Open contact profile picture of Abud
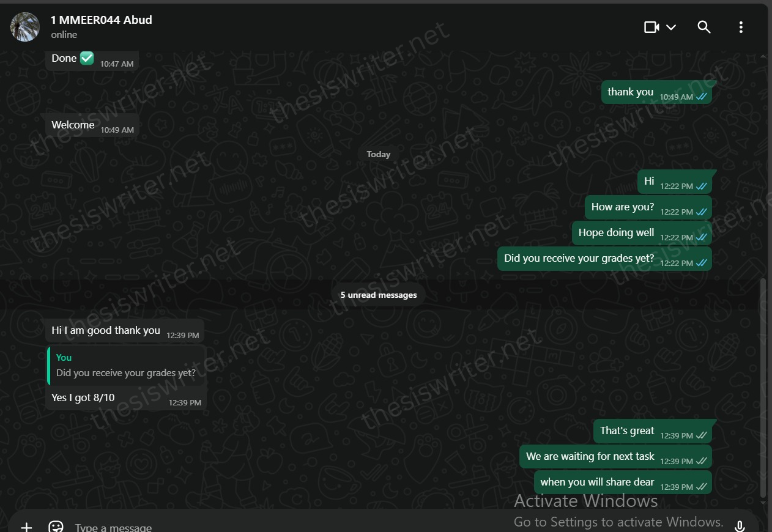The width and height of the screenshot is (772, 532). [x=25, y=27]
